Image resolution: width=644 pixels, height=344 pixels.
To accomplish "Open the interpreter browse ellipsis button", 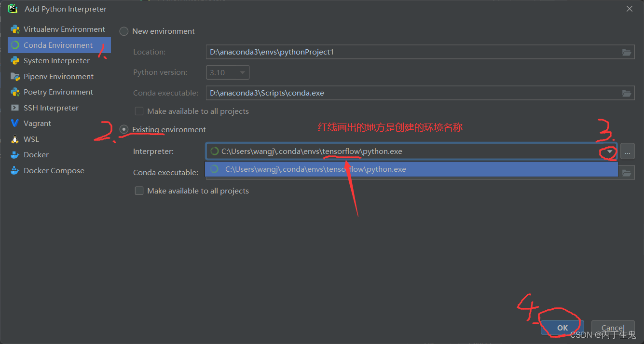I will pos(627,151).
